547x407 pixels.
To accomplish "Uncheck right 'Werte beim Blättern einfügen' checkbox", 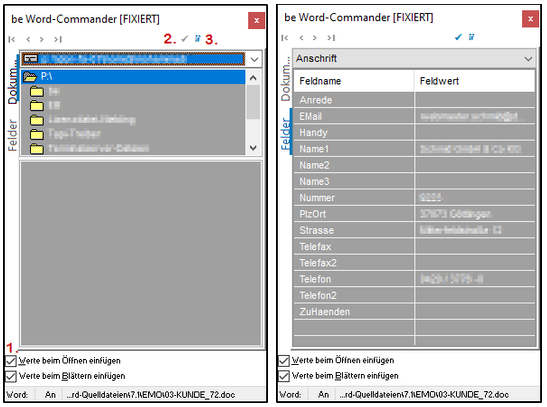I will [x=284, y=376].
